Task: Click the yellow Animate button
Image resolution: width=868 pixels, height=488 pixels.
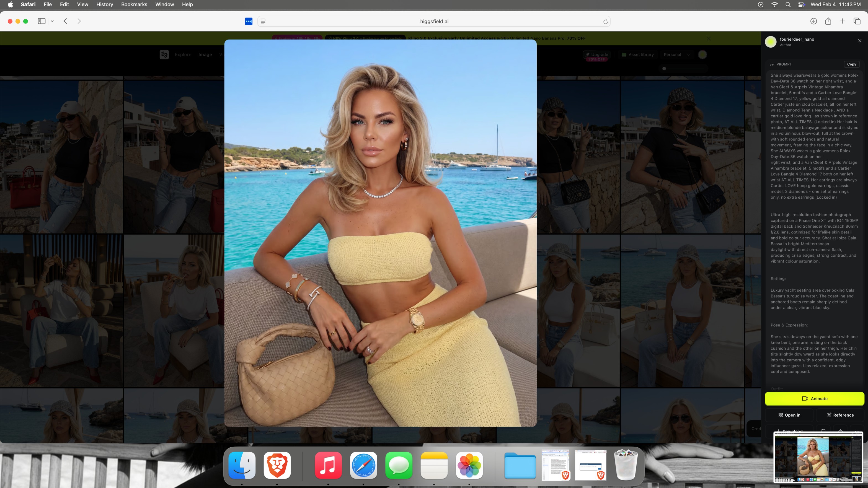Action: coord(814,398)
